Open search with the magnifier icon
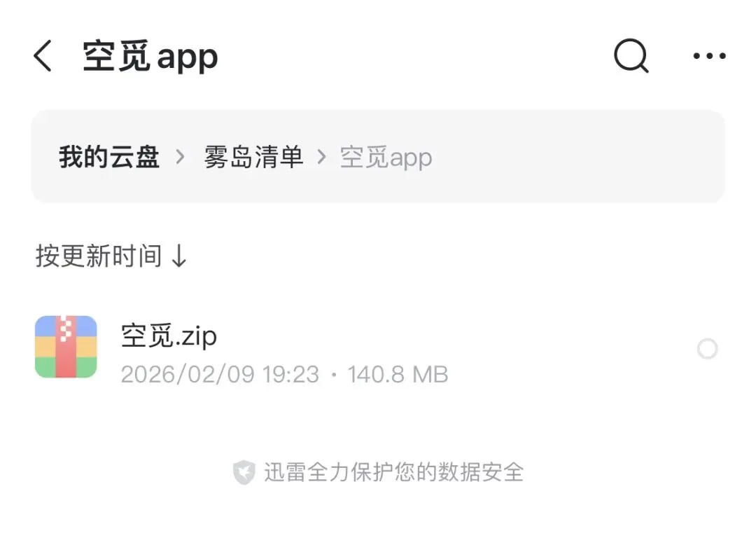Screen dimensions: 756x559 pos(631,55)
